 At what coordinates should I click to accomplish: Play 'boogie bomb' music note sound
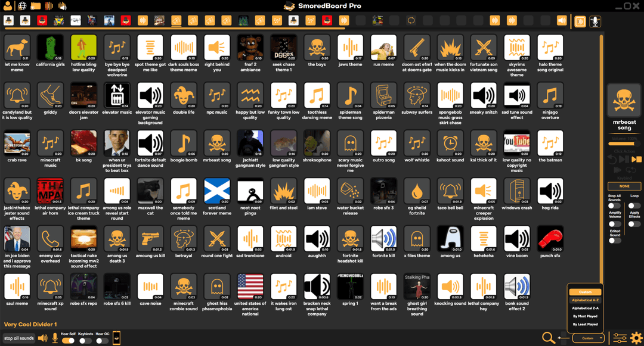click(184, 144)
